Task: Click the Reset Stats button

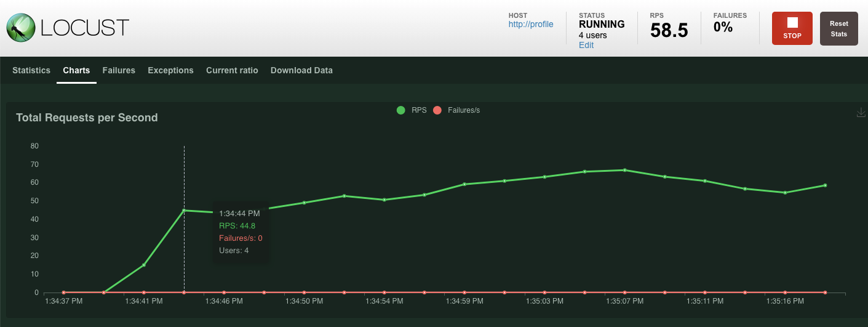Action: click(838, 28)
